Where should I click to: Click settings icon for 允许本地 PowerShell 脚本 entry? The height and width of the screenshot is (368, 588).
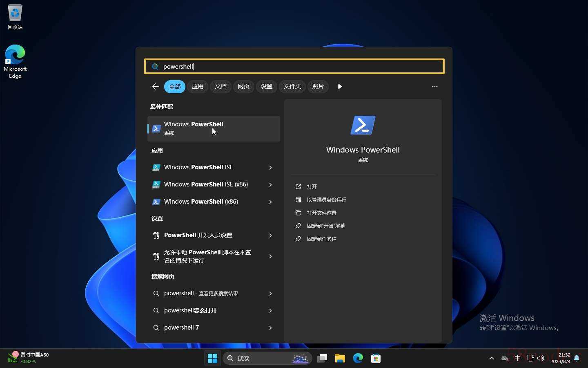point(156,256)
